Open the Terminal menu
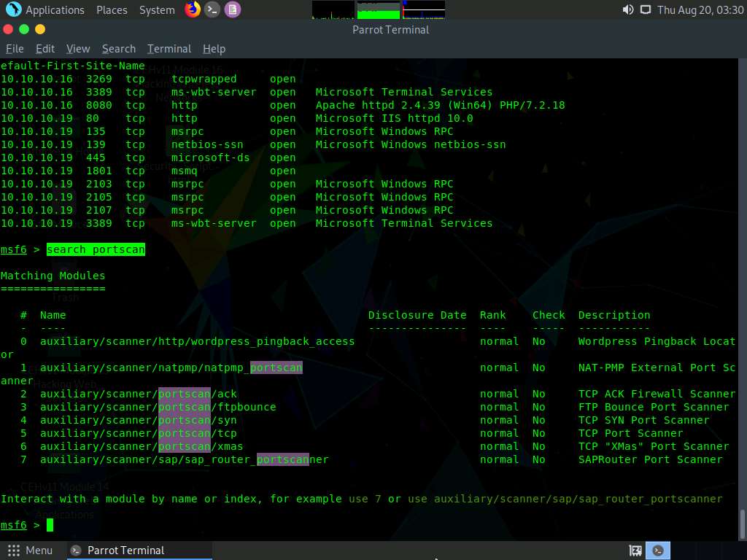This screenshot has width=747, height=560. (169, 49)
